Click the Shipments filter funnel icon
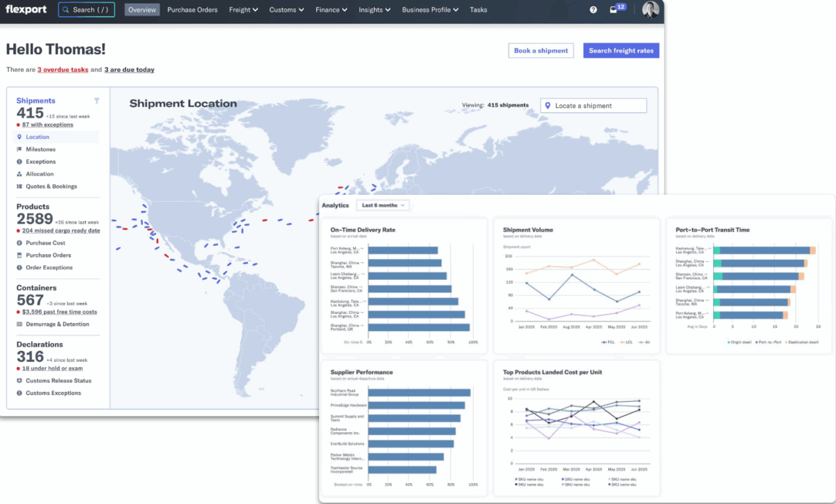The image size is (836, 504). click(x=97, y=101)
